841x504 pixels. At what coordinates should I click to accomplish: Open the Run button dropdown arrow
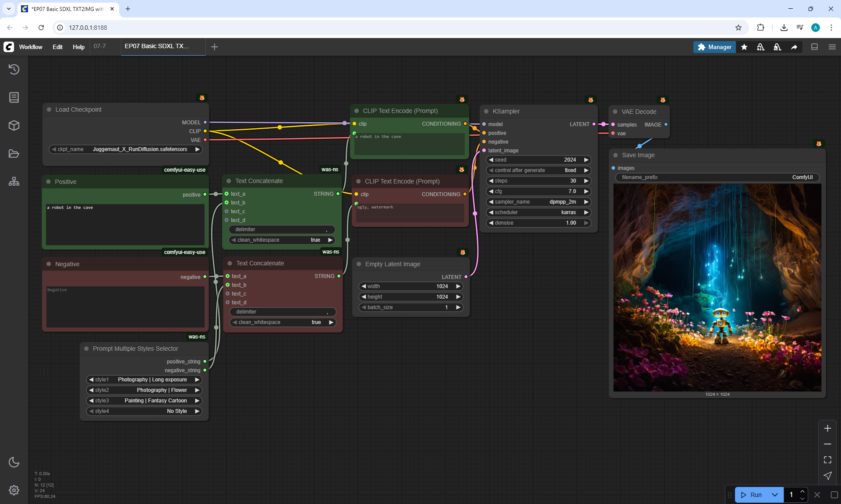point(774,495)
